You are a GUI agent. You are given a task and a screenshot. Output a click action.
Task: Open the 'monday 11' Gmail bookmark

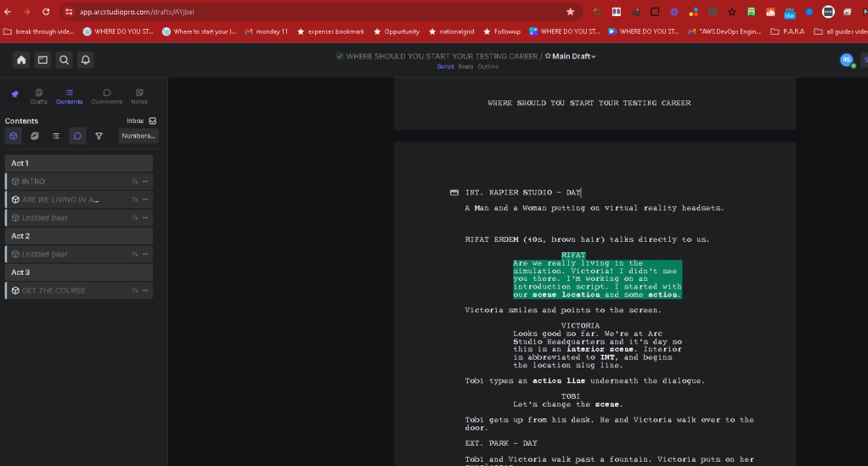(x=267, y=31)
